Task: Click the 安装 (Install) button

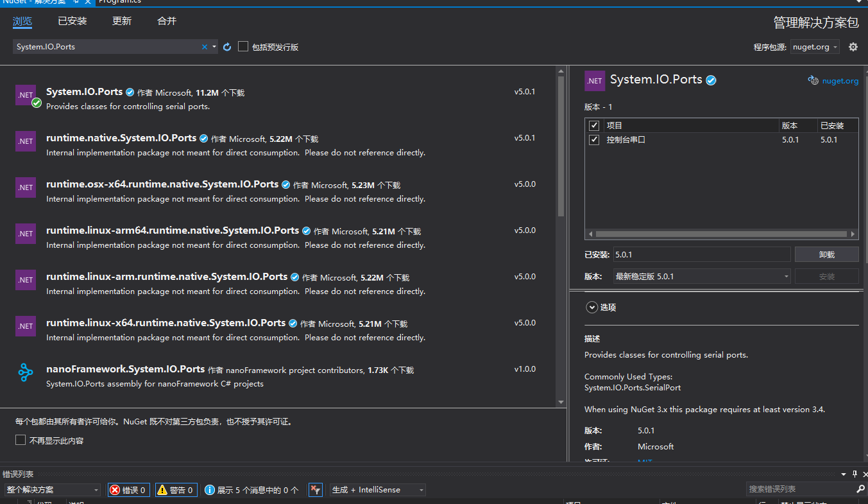Action: click(826, 277)
